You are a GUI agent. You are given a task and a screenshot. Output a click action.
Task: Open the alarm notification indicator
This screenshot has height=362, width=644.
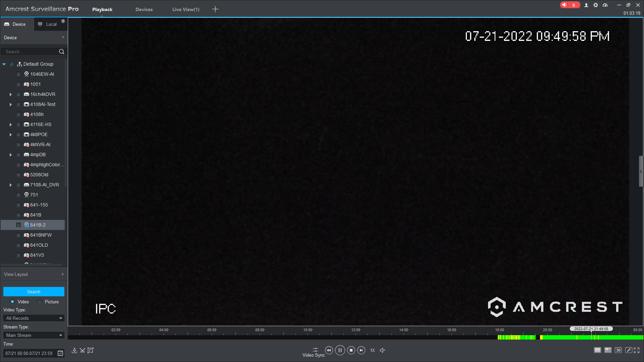(570, 5)
